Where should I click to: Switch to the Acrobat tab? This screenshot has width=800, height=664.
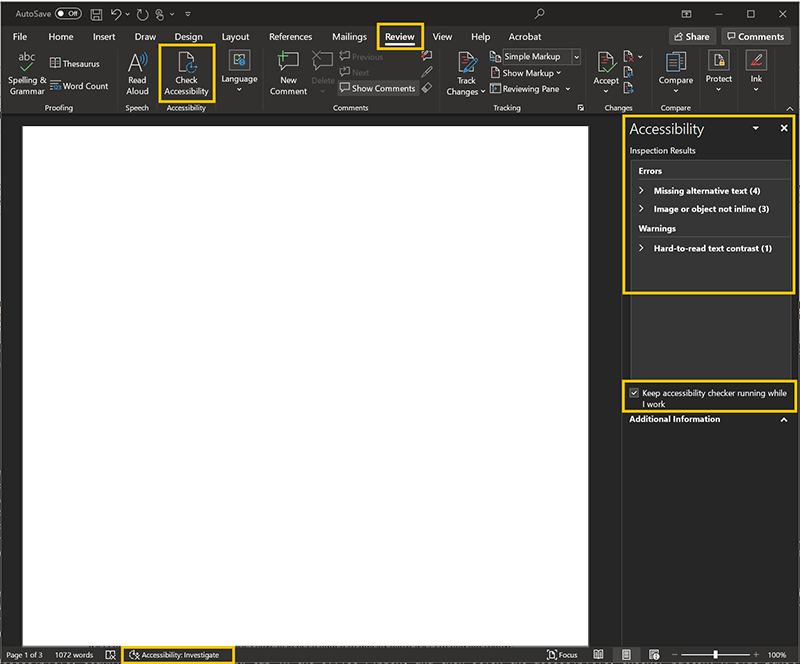pyautogui.click(x=524, y=37)
